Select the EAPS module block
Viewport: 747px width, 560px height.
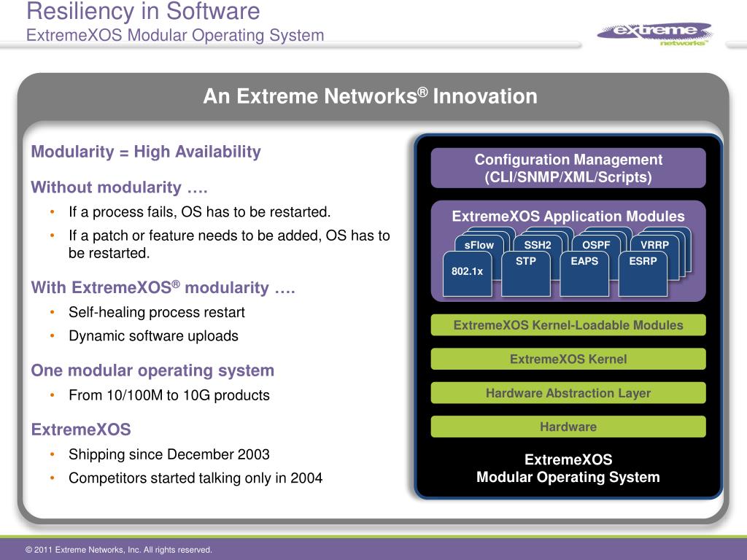584,274
